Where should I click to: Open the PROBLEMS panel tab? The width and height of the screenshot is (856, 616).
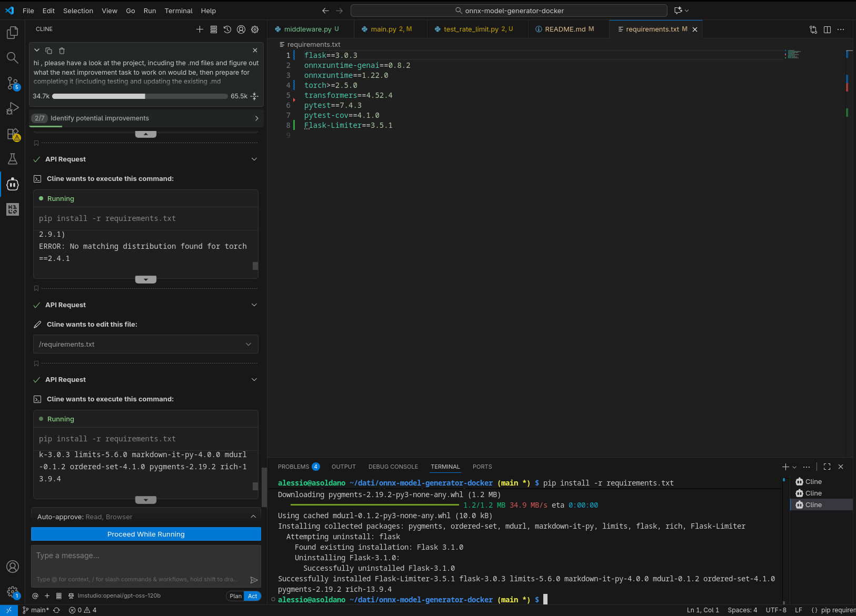pyautogui.click(x=293, y=467)
